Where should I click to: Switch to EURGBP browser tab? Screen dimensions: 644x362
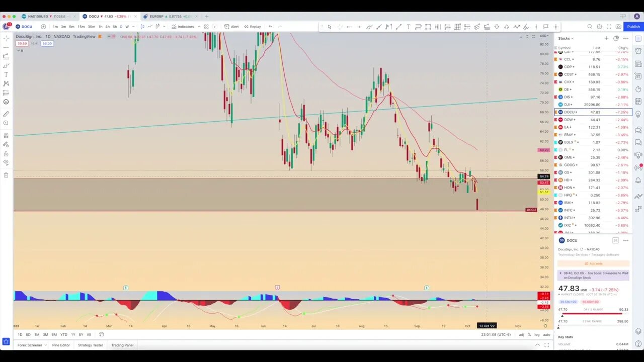pos(170,17)
